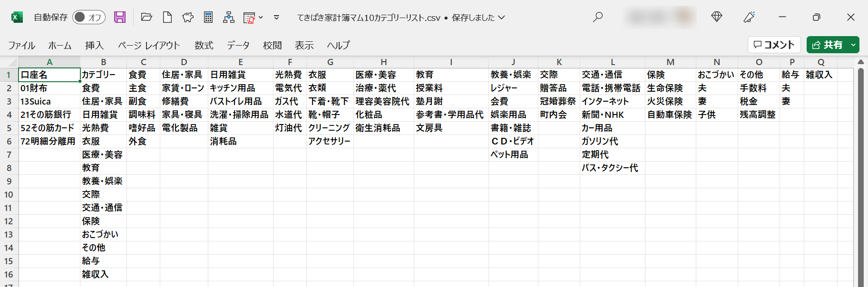The image size is (868, 287).
Task: Click cell containing 子供
Action: point(717,115)
